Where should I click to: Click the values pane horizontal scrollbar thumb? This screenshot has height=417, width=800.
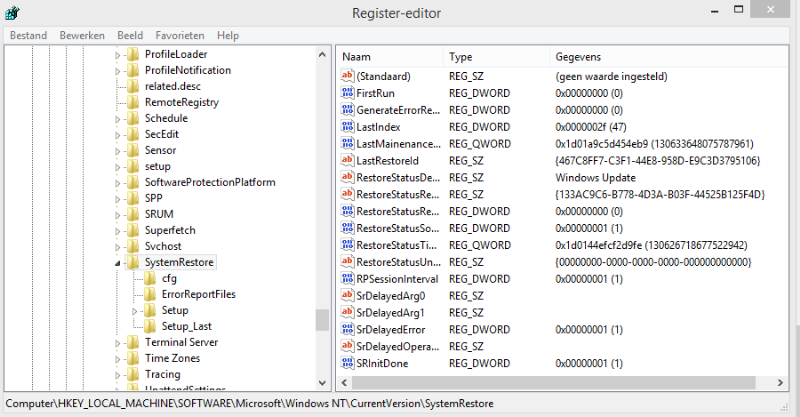554,382
